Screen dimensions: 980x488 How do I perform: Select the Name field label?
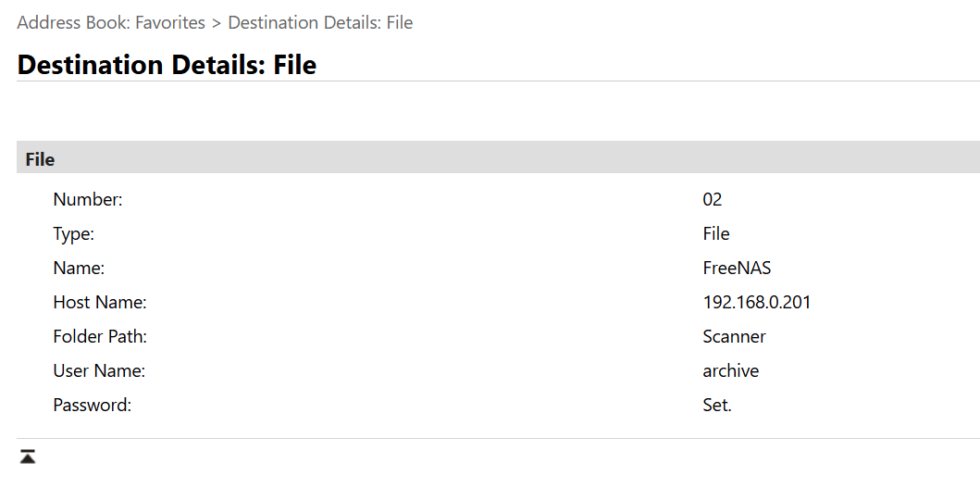79,269
